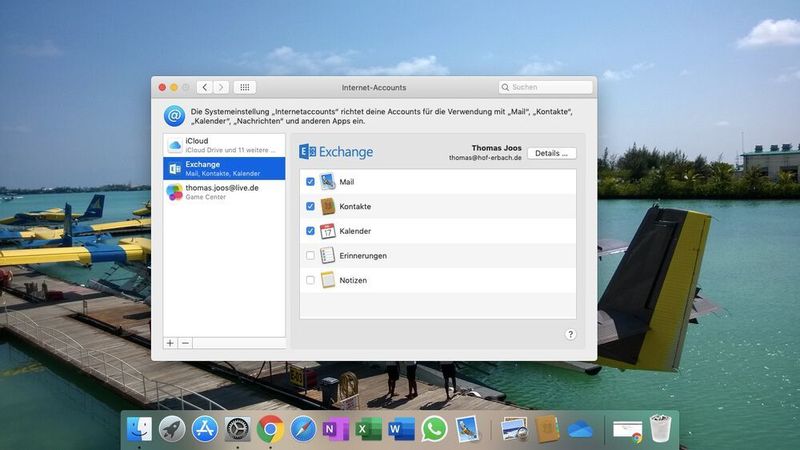The width and height of the screenshot is (800, 450).
Task: Click the Mail label text
Action: pos(347,182)
